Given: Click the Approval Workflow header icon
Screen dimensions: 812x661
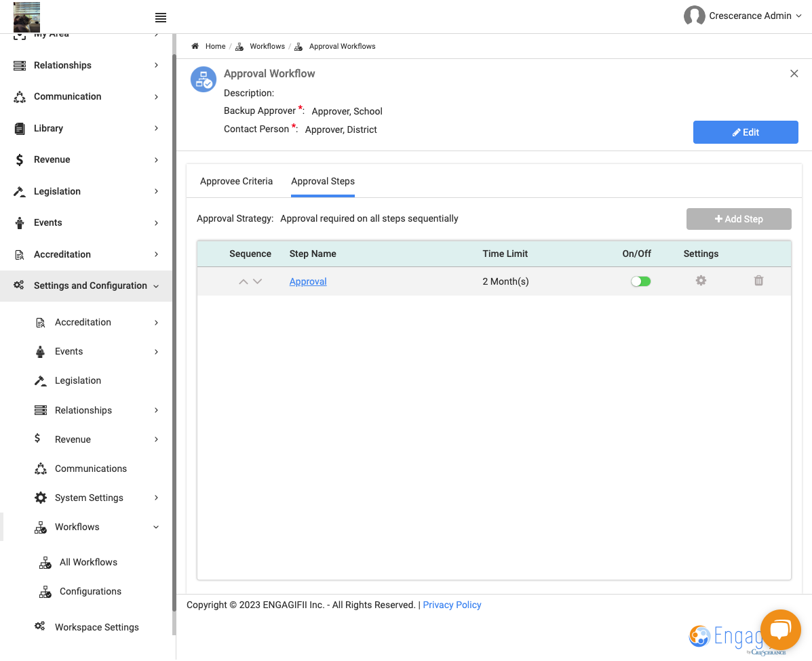Looking at the screenshot, I should point(204,79).
